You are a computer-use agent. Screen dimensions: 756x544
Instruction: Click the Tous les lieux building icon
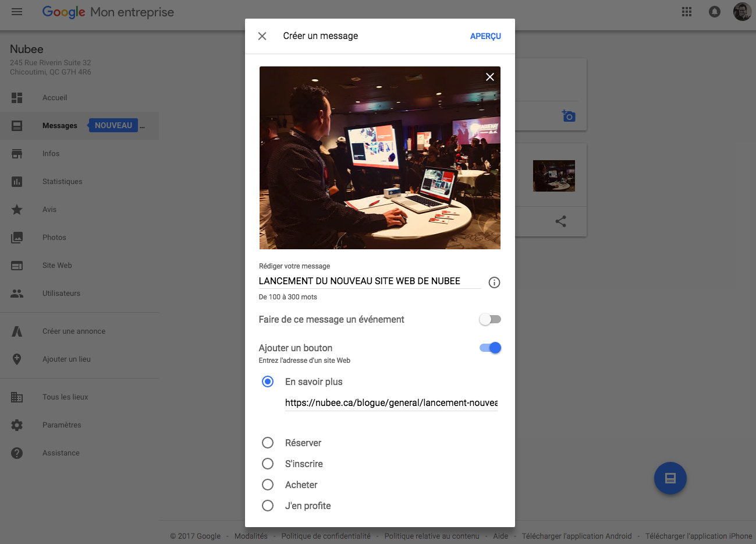pos(17,397)
